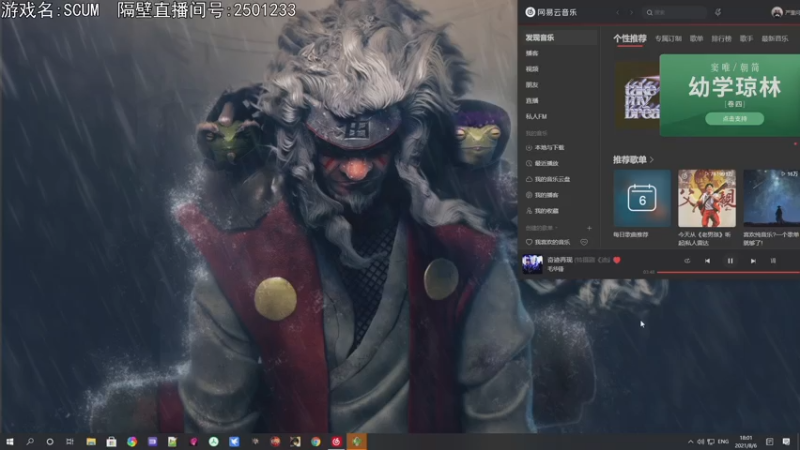Click the 点击支持 button on banner

pyautogui.click(x=735, y=119)
